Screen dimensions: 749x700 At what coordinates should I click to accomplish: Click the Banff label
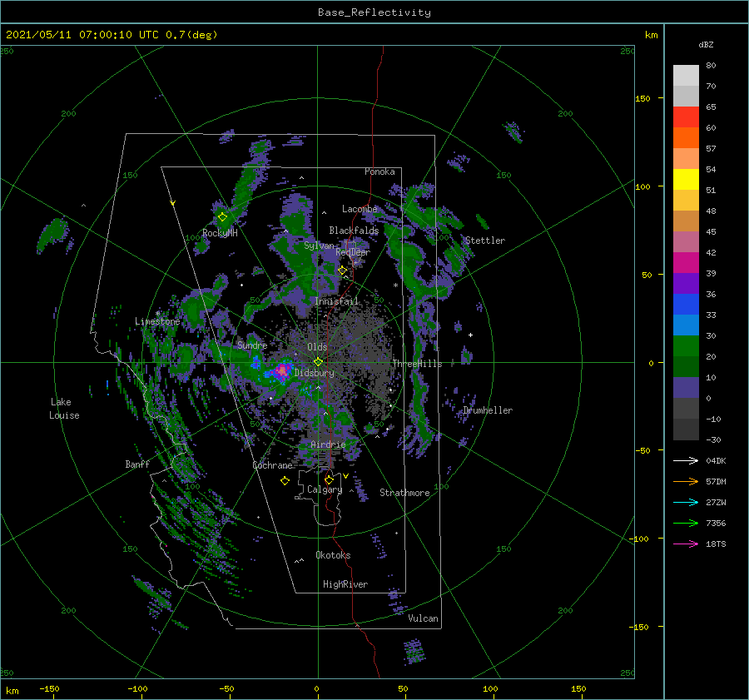(137, 464)
